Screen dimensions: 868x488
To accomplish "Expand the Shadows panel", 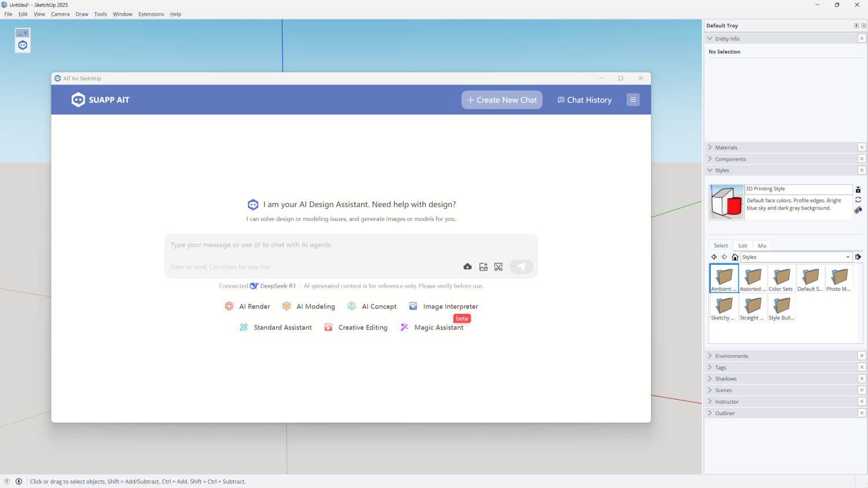I will coord(725,379).
